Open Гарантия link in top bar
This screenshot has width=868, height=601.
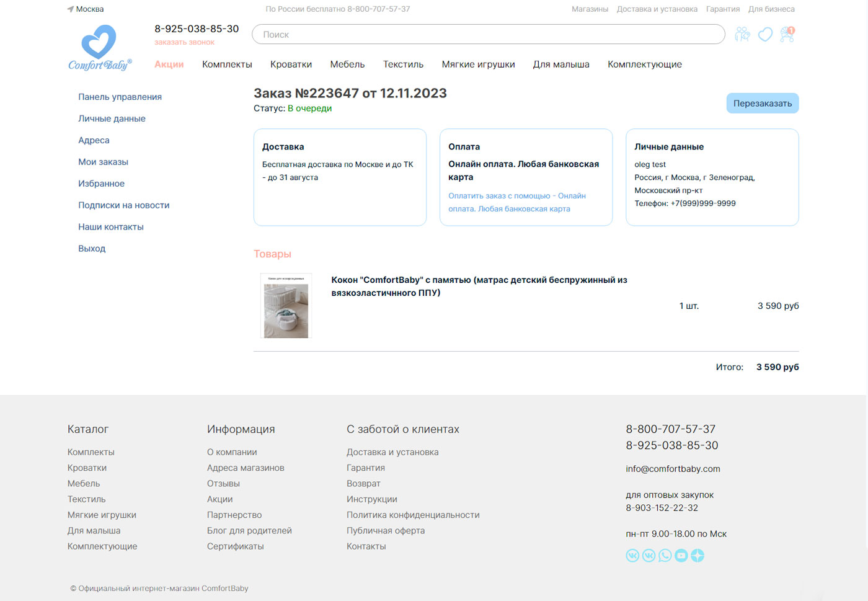pos(723,9)
